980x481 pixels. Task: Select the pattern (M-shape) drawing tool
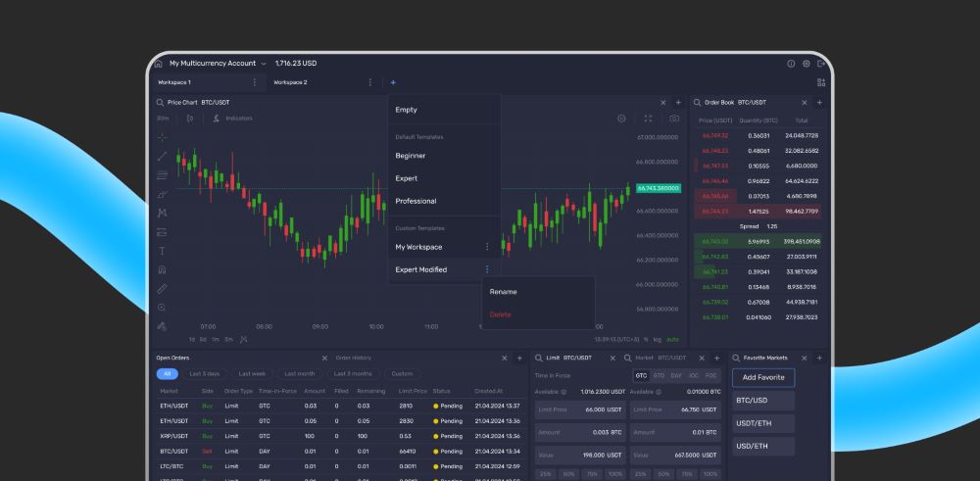(163, 213)
